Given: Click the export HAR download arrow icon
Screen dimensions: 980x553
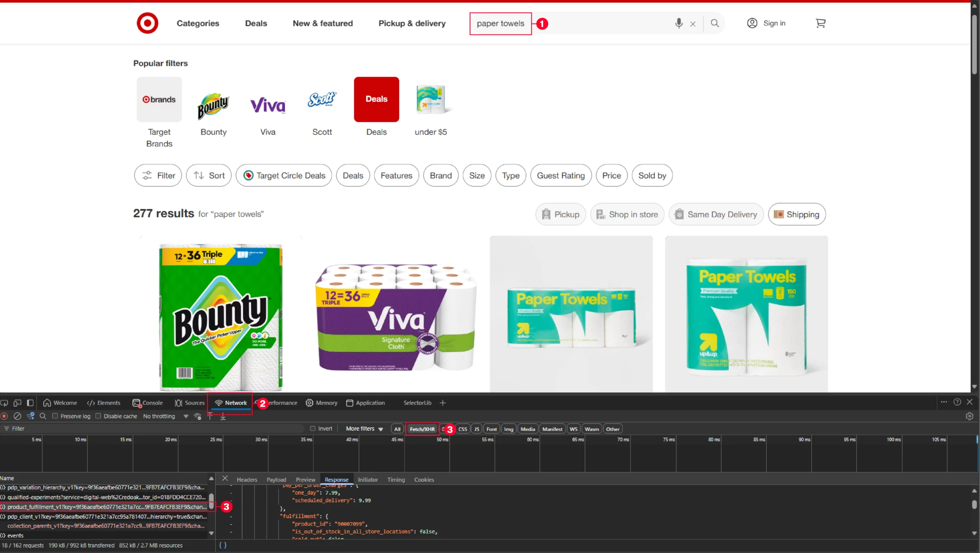Looking at the screenshot, I should (x=223, y=416).
